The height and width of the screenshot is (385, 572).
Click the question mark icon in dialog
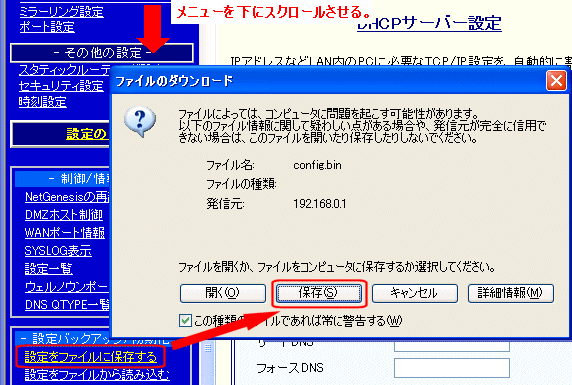[x=140, y=122]
